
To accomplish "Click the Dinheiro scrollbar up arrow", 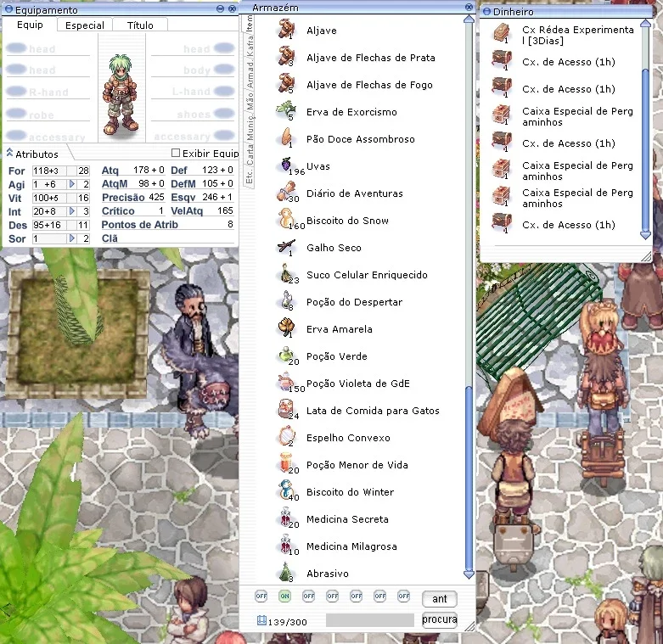I will click(x=646, y=23).
